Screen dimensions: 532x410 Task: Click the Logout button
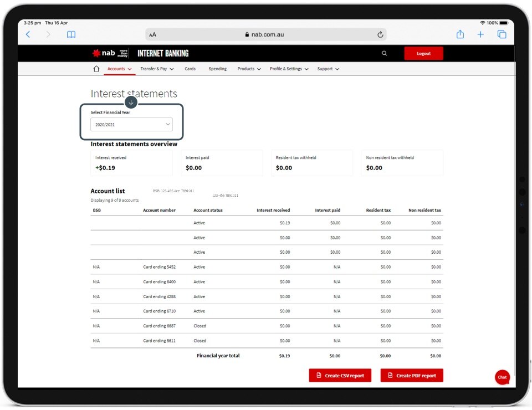point(423,54)
